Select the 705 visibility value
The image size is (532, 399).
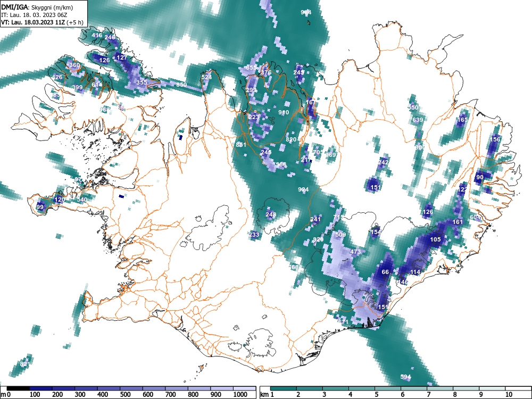click(318, 152)
